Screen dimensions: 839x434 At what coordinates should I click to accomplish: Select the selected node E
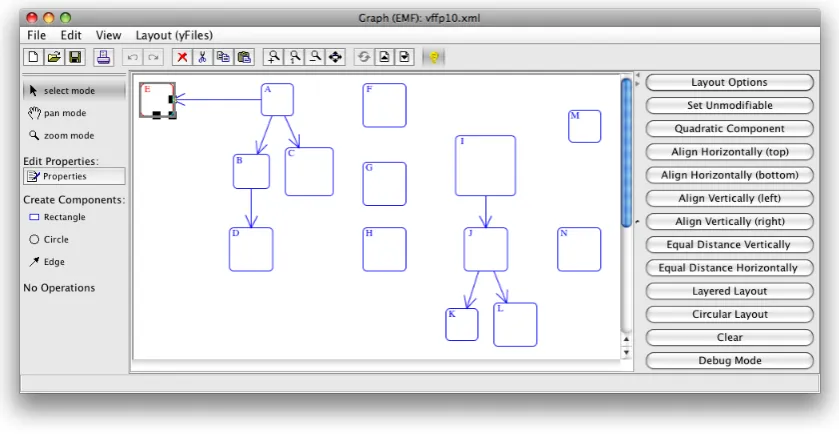coord(158,100)
